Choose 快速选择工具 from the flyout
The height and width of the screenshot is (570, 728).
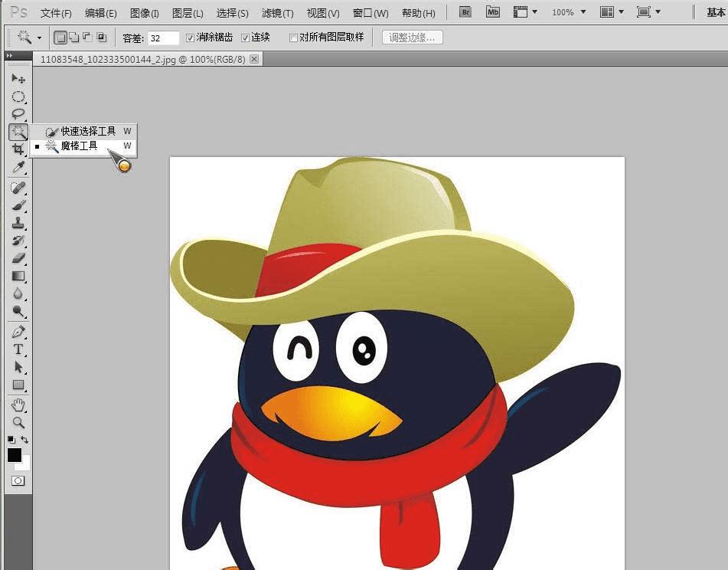[x=88, y=131]
